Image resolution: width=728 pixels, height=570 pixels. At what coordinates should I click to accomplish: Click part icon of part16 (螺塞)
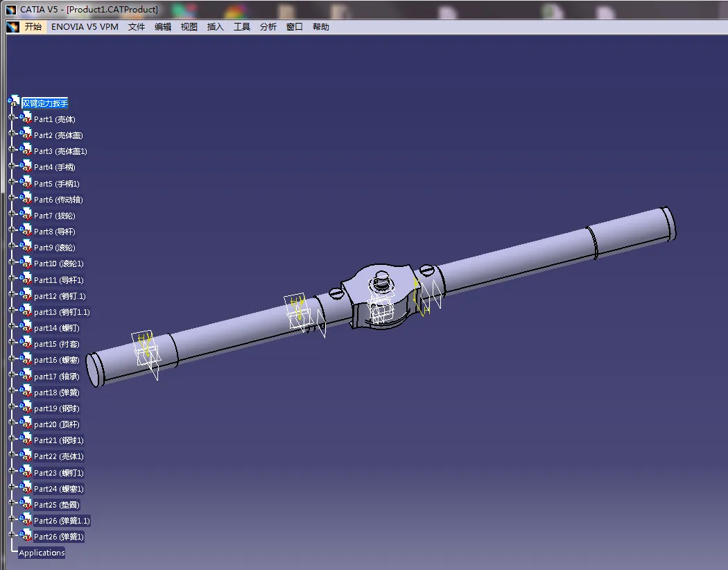pyautogui.click(x=26, y=359)
